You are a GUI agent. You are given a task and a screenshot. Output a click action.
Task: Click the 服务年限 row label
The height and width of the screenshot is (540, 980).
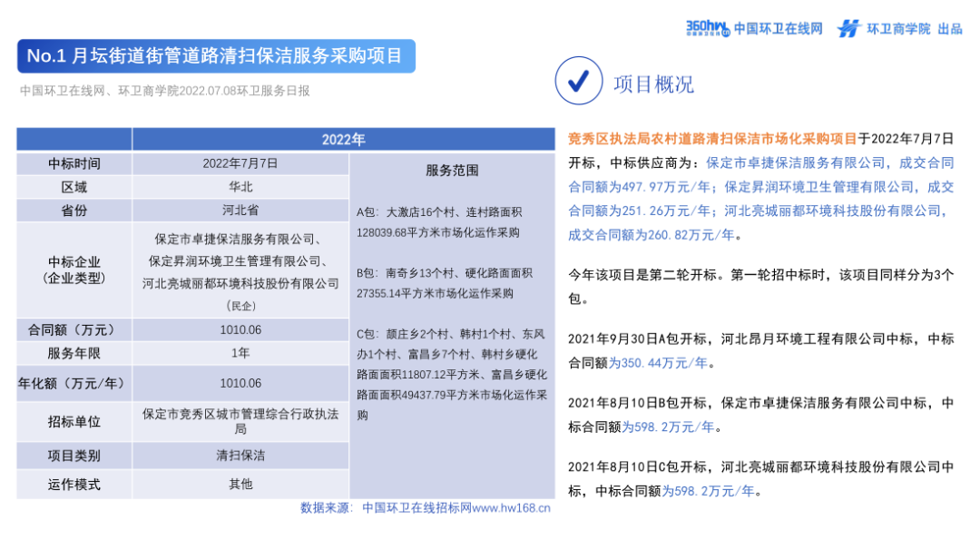click(74, 354)
